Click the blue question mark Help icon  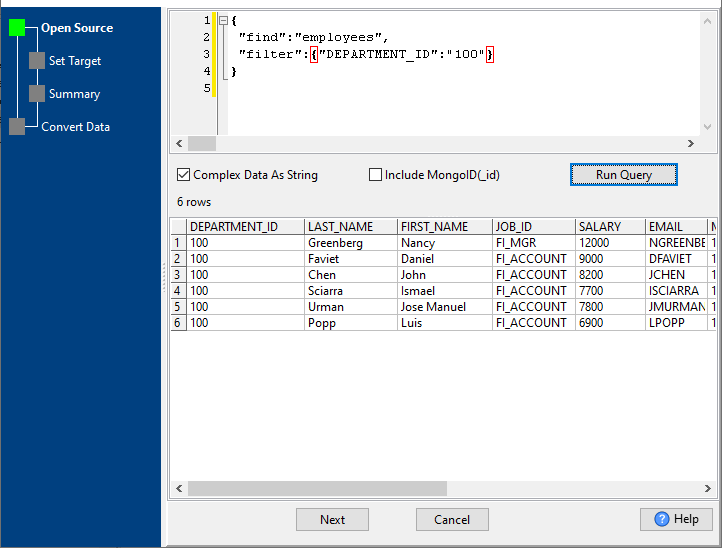point(662,519)
